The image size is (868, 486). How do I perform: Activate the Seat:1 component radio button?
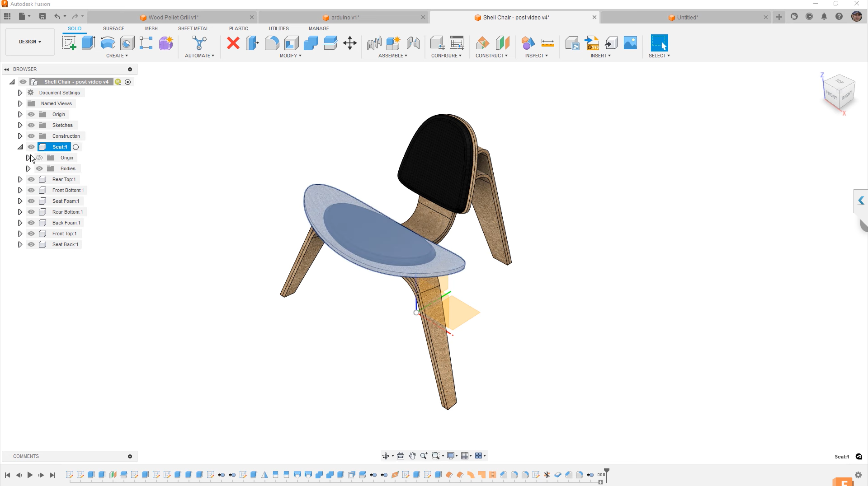(x=76, y=147)
